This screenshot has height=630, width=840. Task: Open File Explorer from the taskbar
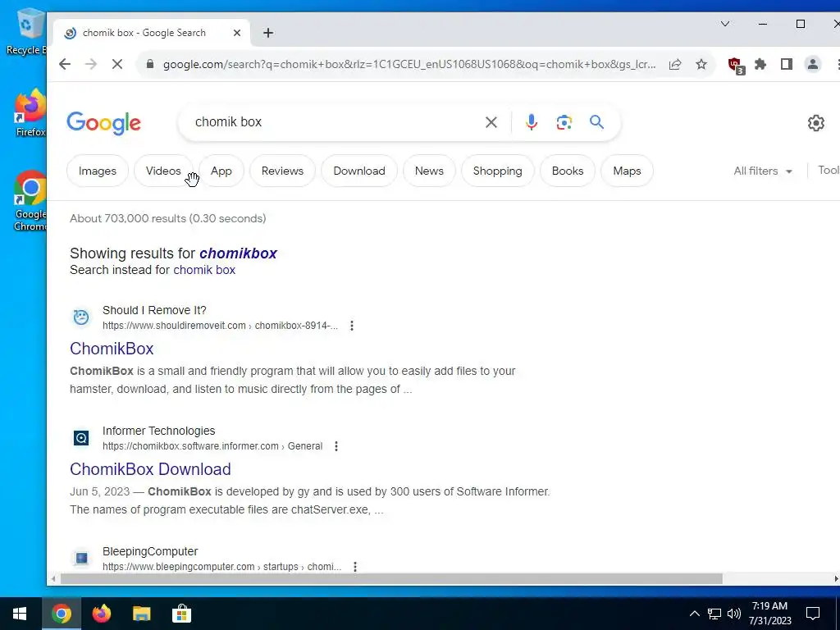[x=141, y=614]
